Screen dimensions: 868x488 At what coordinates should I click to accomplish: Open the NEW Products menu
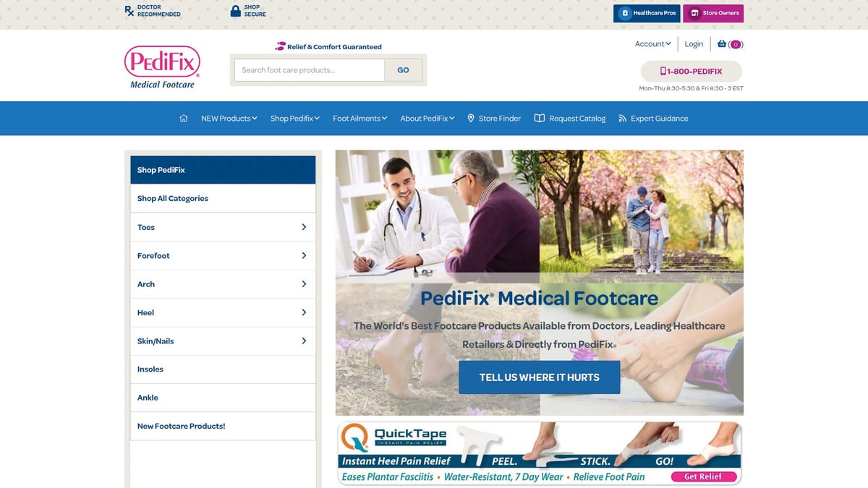[x=229, y=119]
